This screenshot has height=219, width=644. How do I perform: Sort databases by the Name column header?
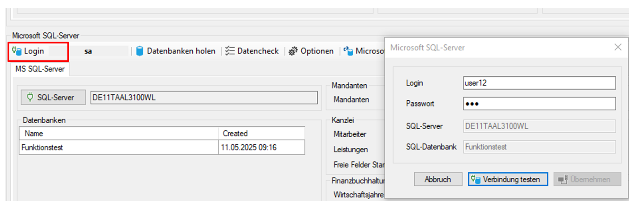tap(119, 133)
